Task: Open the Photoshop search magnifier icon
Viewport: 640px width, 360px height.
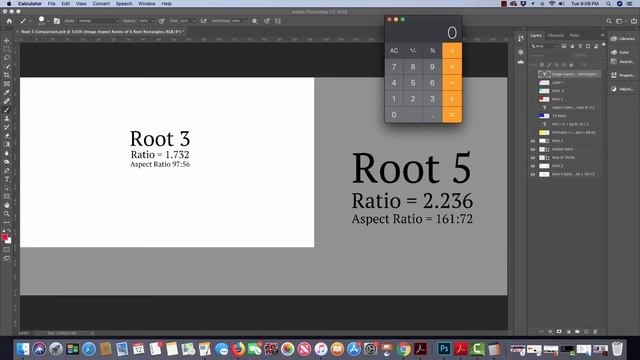Action: tap(609, 21)
